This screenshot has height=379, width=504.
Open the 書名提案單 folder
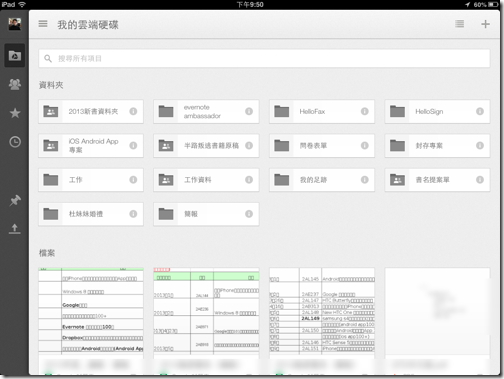[x=437, y=180]
